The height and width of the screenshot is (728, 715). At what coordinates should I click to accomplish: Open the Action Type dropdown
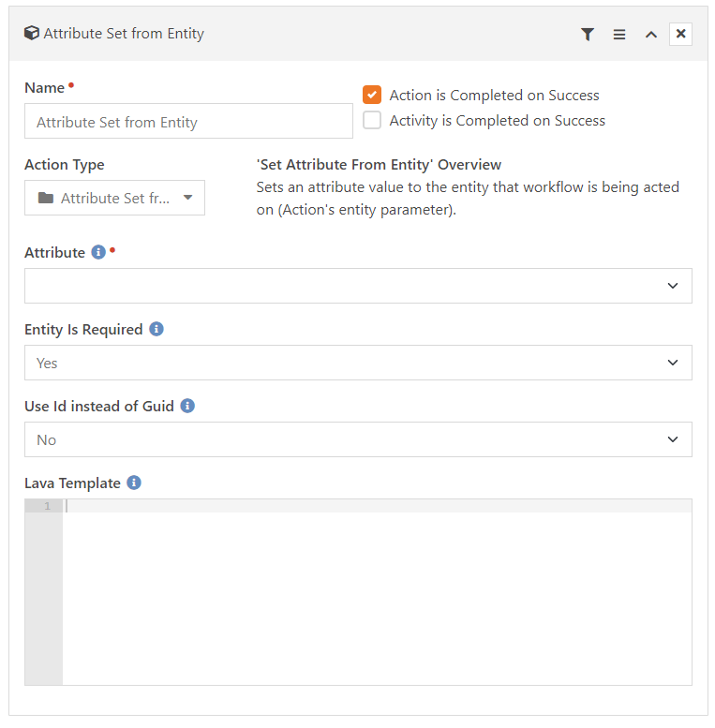coord(114,198)
